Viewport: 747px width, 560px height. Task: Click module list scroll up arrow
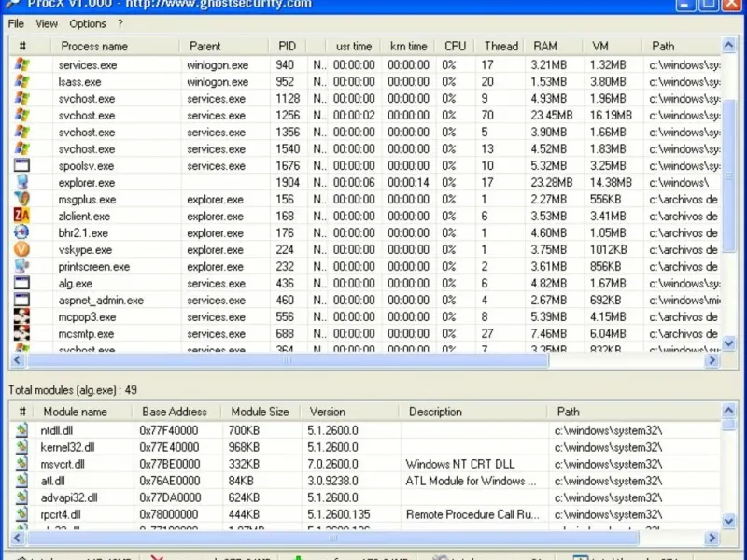click(728, 410)
